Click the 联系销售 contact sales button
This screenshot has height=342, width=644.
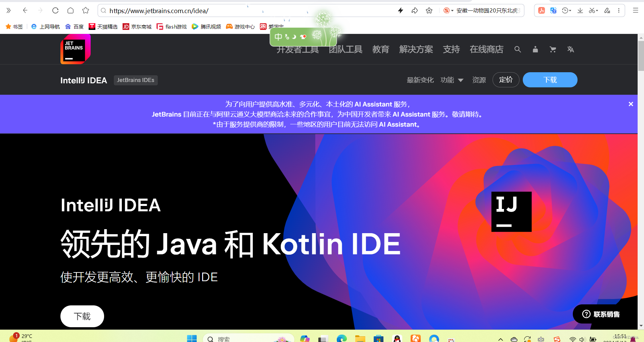[601, 314]
